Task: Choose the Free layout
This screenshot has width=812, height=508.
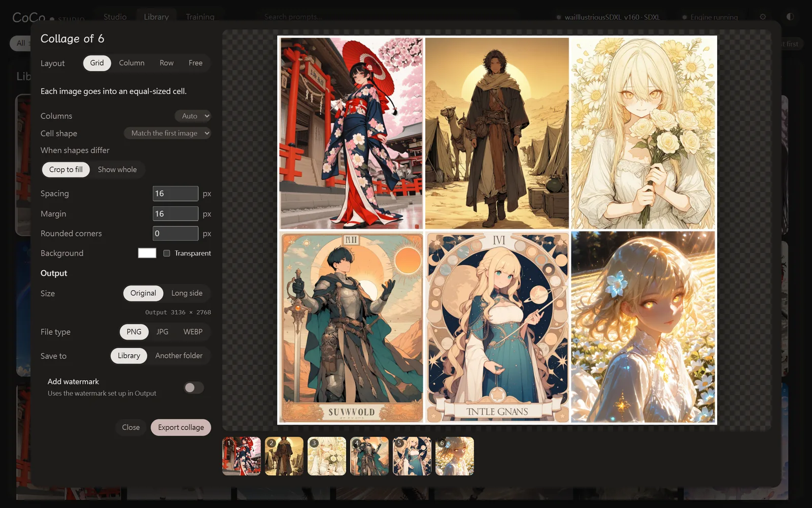Action: 195,63
